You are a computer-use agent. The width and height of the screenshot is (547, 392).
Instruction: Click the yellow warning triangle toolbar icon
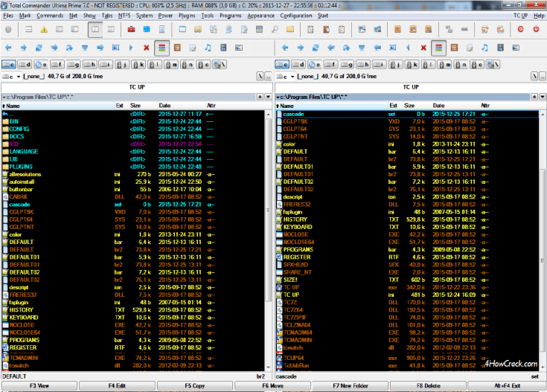tap(44, 30)
